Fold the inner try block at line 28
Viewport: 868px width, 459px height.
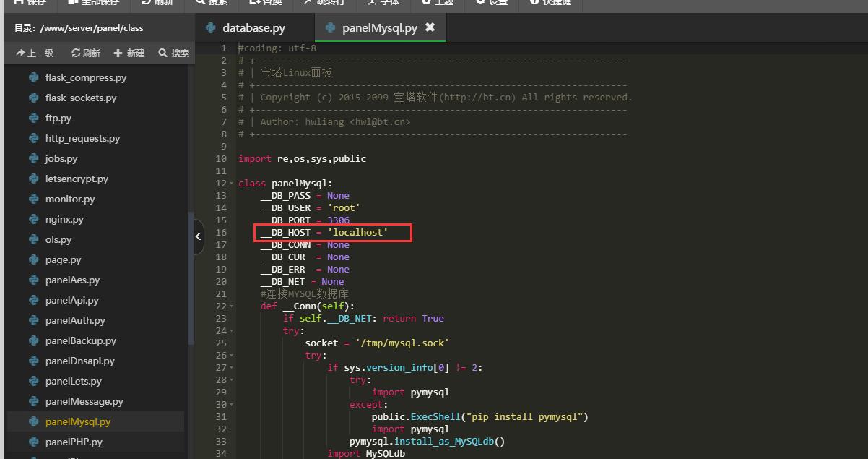pos(231,380)
